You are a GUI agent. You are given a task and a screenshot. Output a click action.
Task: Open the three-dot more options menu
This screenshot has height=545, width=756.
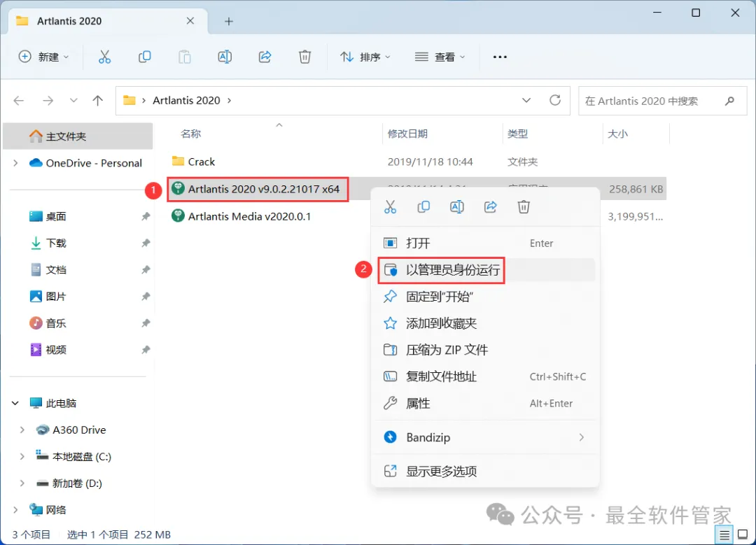[x=500, y=57]
